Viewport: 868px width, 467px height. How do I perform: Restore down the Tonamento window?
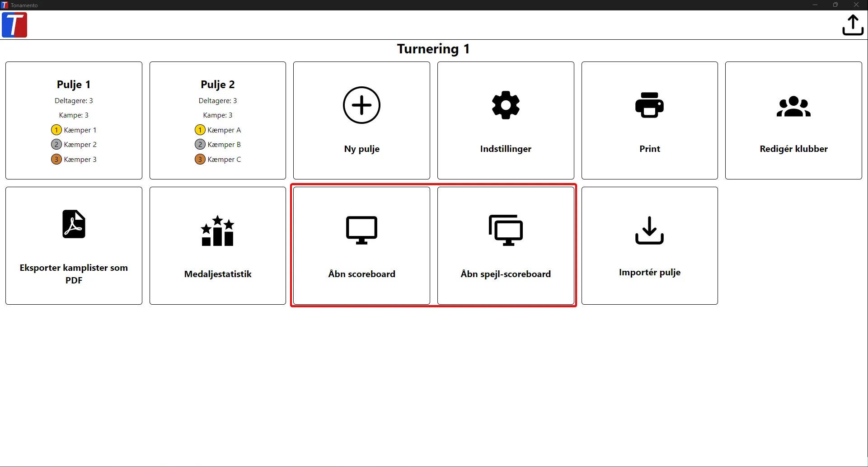pos(835,5)
